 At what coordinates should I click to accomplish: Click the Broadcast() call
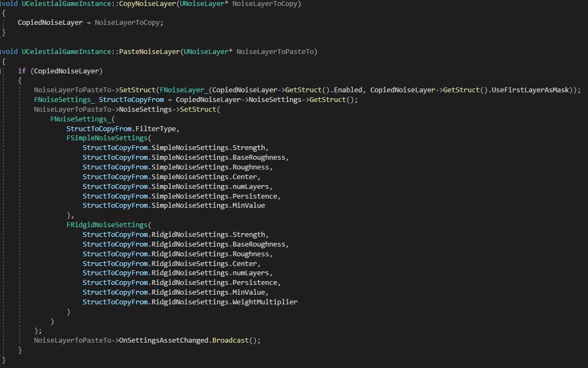[234, 340]
